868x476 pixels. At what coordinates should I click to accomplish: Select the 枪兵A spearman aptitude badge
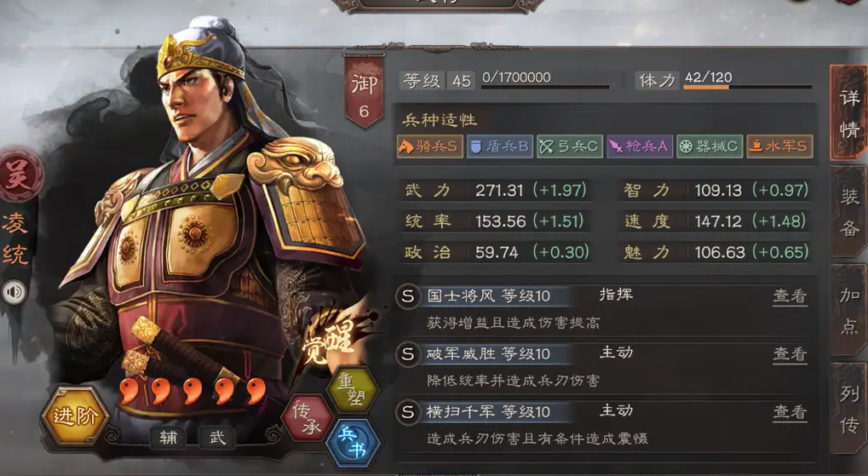pos(640,146)
